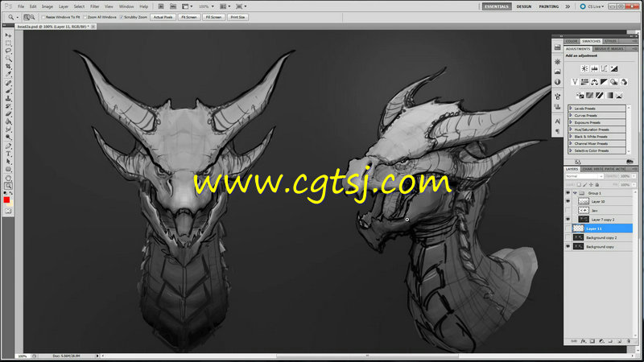Disable Scrubby Zoom checkbox

[122, 17]
